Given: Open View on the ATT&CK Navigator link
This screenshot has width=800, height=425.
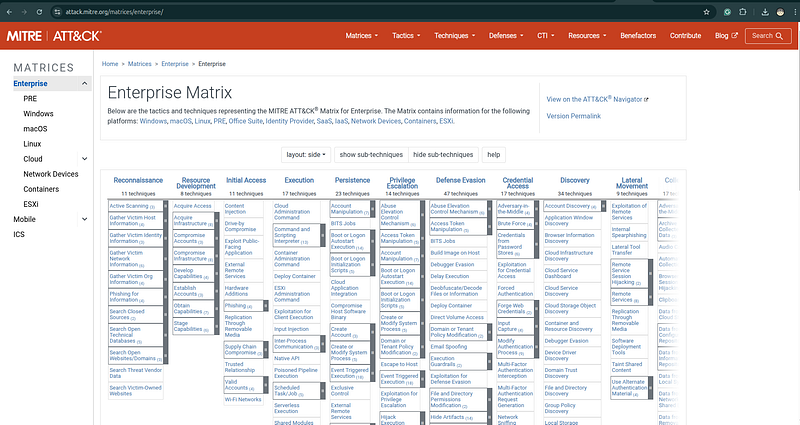Looking at the screenshot, I should (x=597, y=99).
